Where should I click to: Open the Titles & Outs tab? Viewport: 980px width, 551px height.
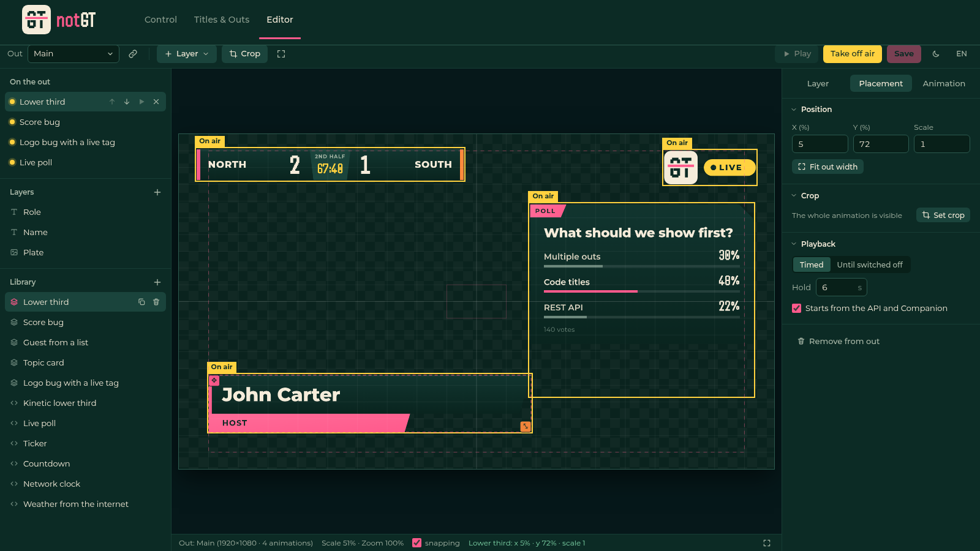[222, 20]
